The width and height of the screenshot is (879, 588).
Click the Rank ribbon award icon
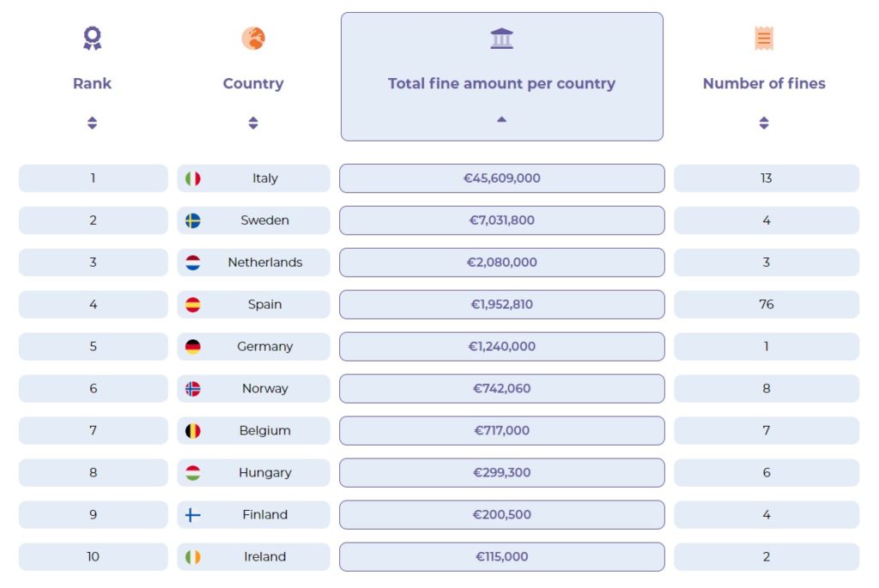tap(92, 38)
